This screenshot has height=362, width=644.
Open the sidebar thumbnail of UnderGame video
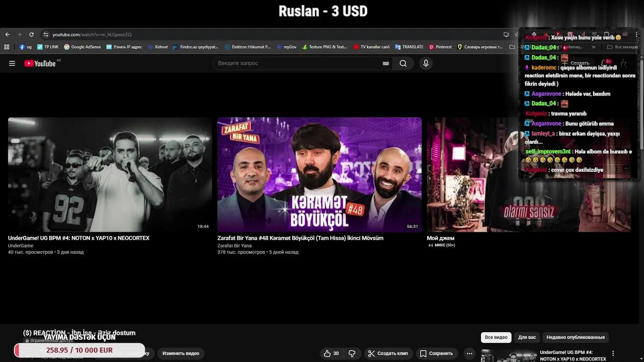pos(508,356)
